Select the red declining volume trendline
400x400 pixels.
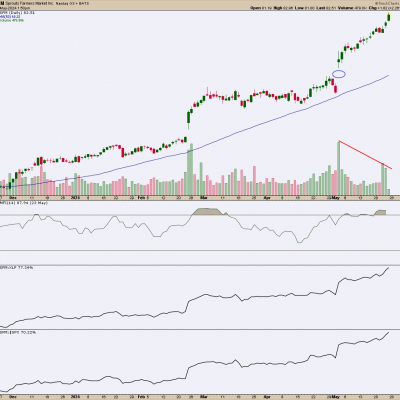coord(365,155)
